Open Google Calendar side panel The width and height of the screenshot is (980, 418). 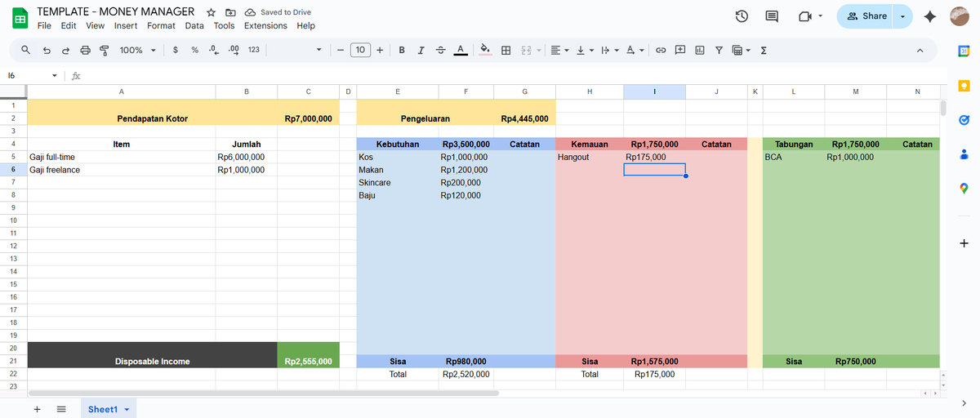point(964,51)
